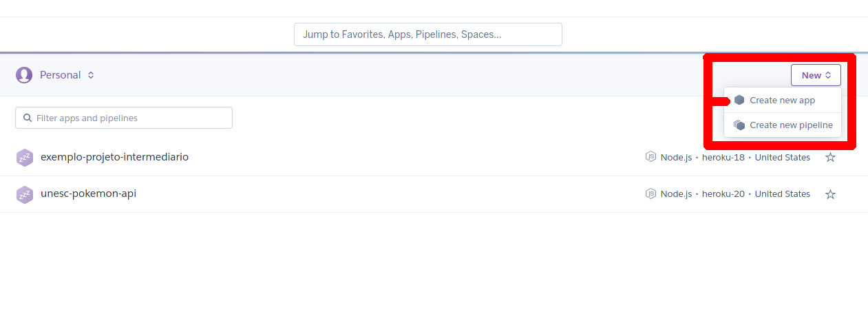Choose Create new pipeline from menu

pyautogui.click(x=791, y=125)
